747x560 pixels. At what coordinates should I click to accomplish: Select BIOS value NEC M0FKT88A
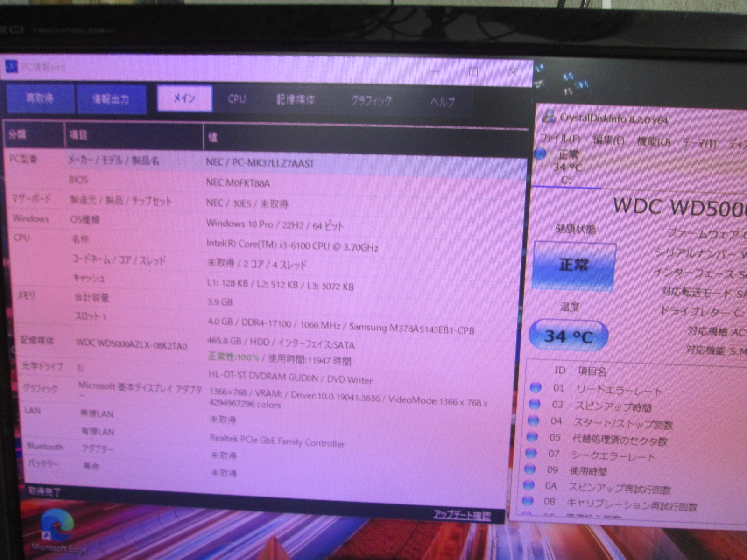[x=238, y=182]
